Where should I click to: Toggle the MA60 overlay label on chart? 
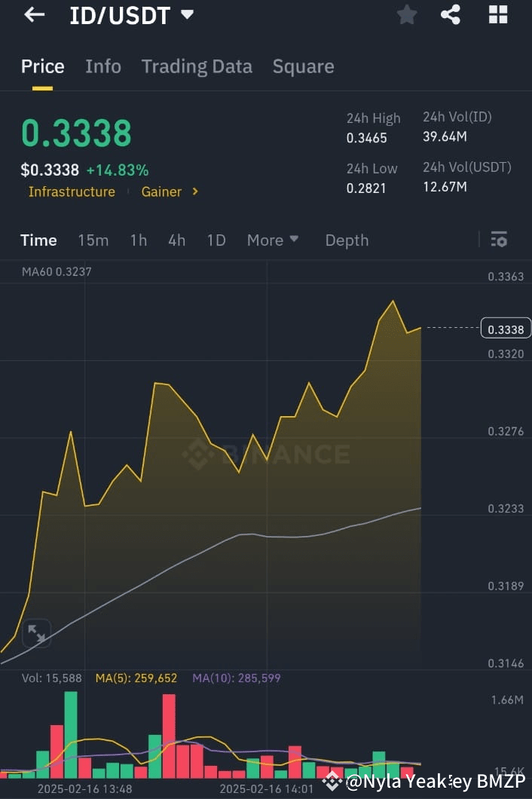point(55,271)
